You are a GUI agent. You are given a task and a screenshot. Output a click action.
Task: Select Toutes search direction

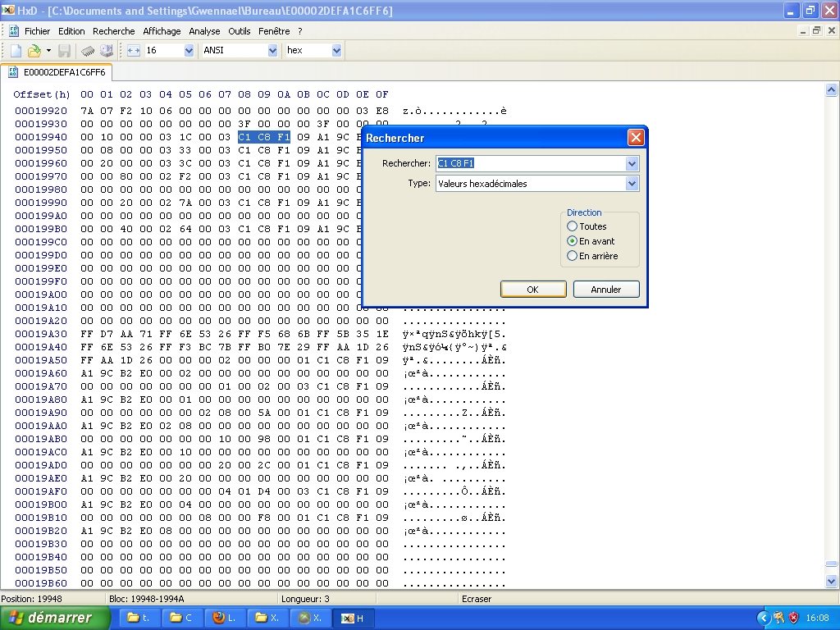click(587, 226)
